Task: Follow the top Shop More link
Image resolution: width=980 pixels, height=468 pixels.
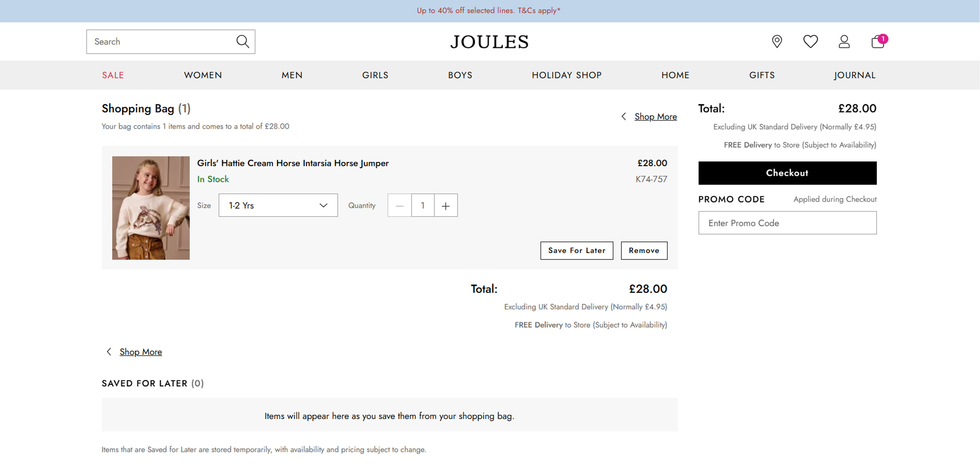Action: click(655, 116)
